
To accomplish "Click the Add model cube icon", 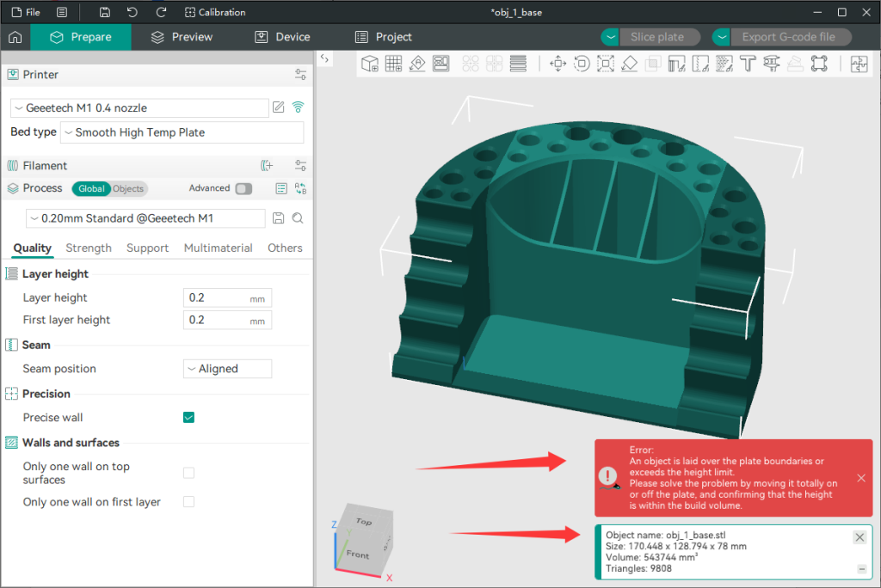I will [x=370, y=64].
